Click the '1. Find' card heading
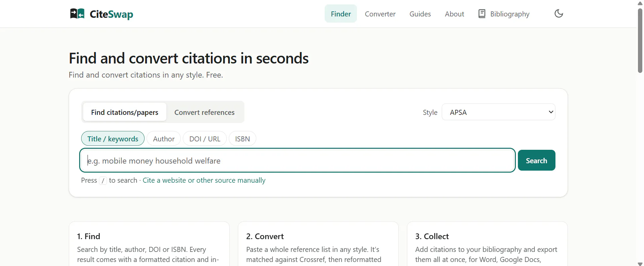Image resolution: width=644 pixels, height=266 pixels. (x=89, y=236)
